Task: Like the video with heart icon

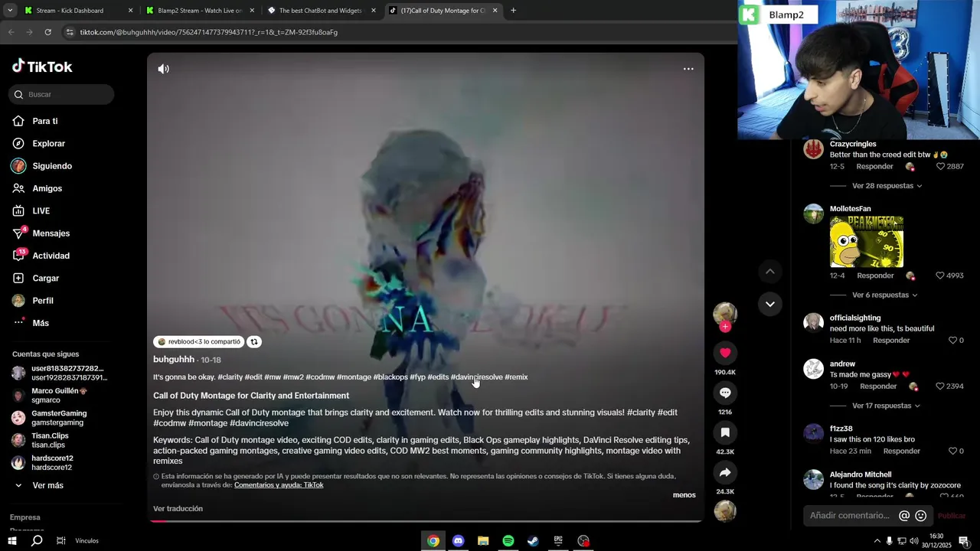Action: coord(725,353)
